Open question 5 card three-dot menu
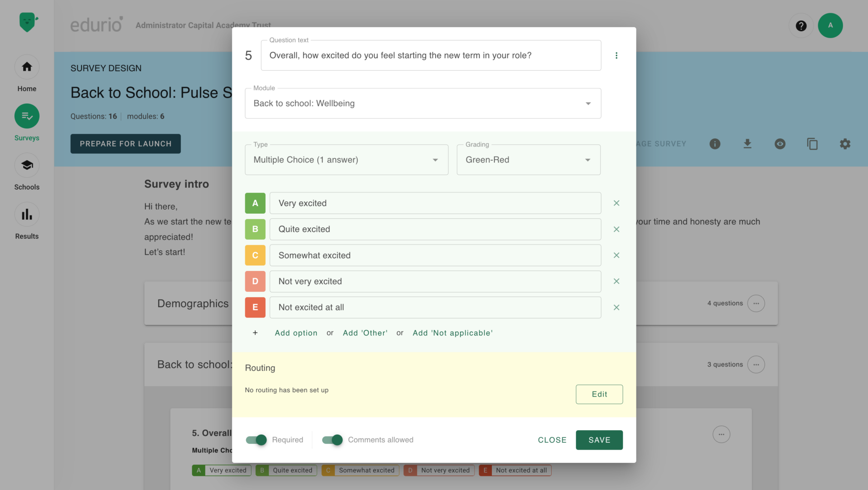This screenshot has width=868, height=490. click(721, 434)
